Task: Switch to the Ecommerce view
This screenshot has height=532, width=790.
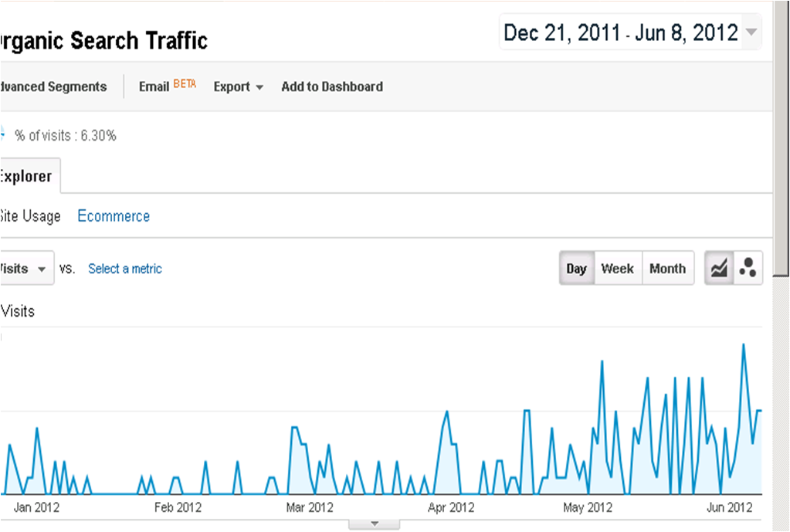Action: [113, 216]
